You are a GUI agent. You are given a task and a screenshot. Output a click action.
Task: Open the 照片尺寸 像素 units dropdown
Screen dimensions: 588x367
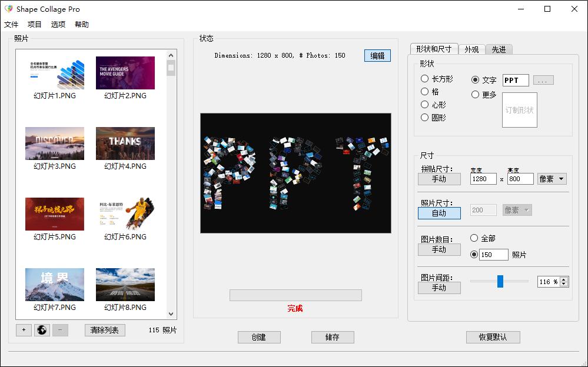[516, 210]
